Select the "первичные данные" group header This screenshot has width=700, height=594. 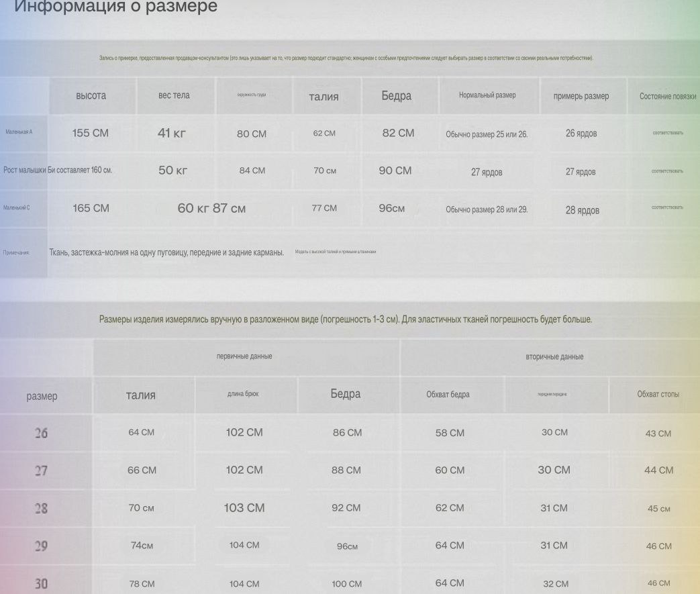(x=244, y=356)
